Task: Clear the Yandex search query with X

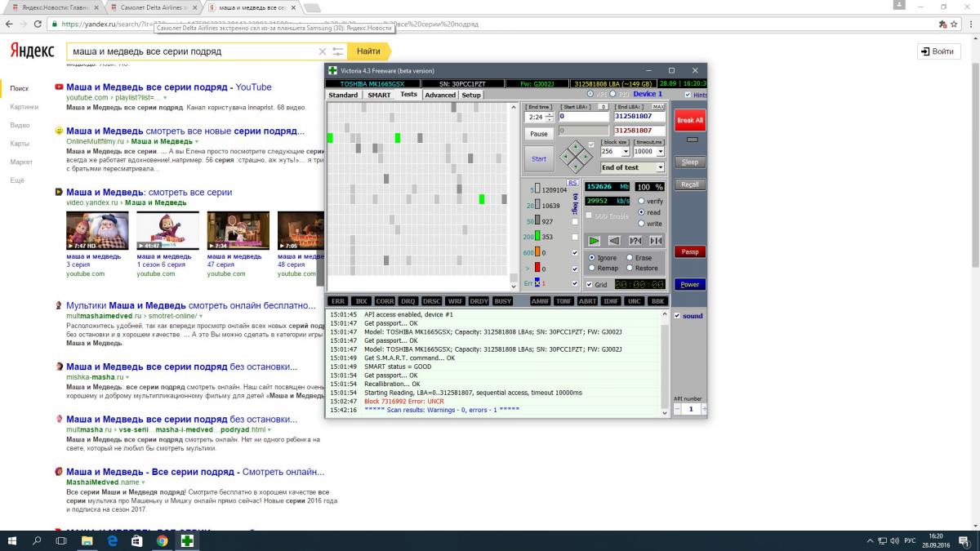Action: coord(323,51)
